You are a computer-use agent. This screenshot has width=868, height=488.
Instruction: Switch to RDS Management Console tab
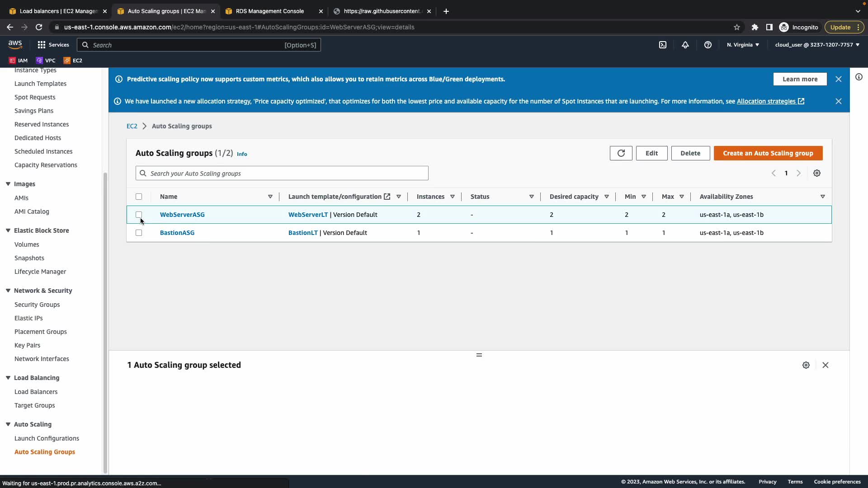pyautogui.click(x=270, y=11)
